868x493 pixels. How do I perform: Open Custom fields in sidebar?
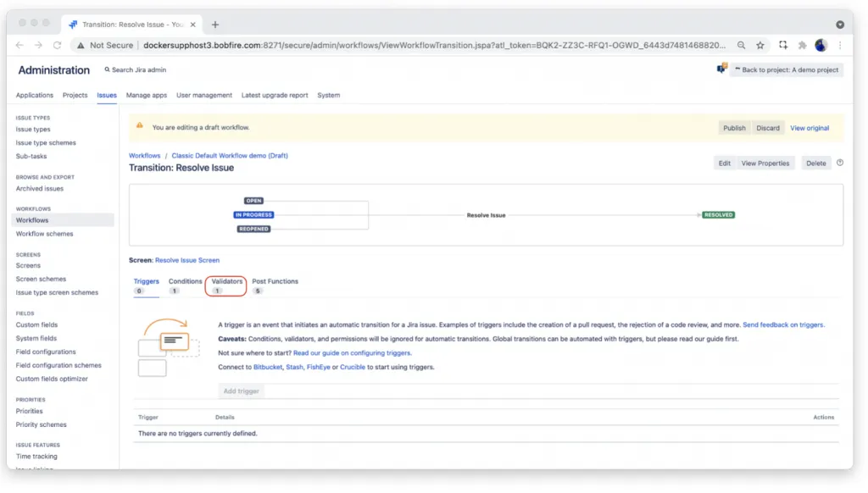pos(36,324)
